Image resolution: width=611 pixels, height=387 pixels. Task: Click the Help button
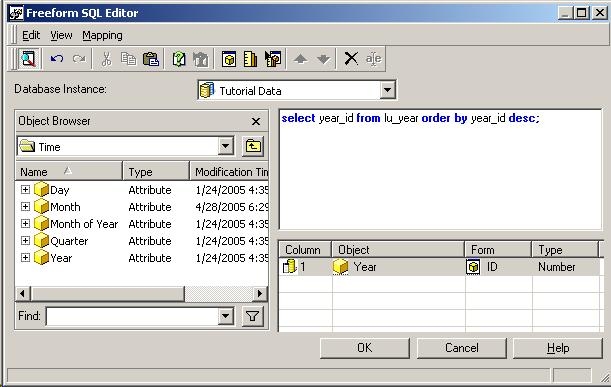tap(558, 348)
